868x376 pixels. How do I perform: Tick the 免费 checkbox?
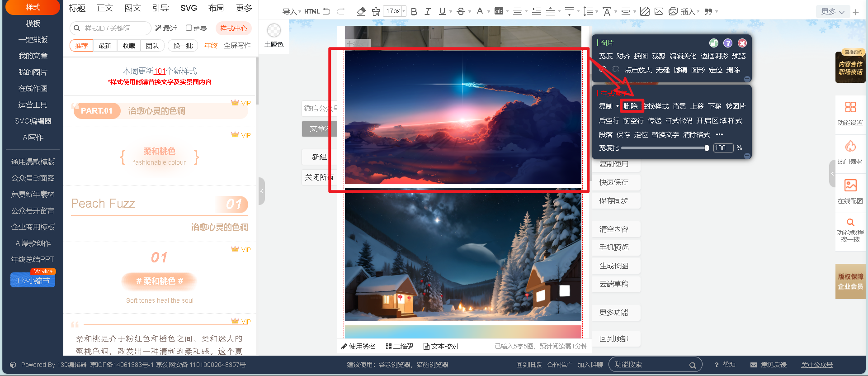189,28
